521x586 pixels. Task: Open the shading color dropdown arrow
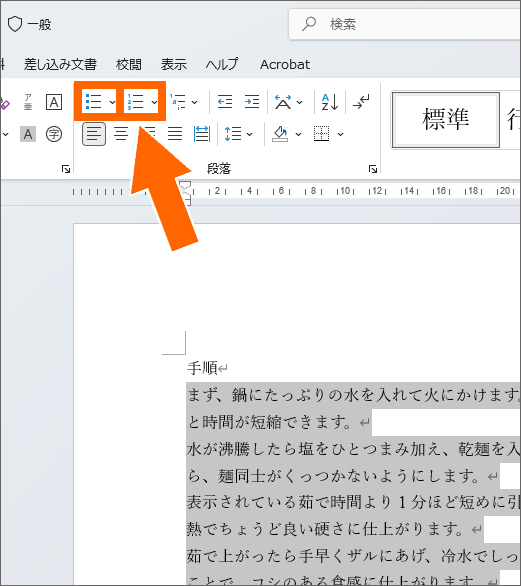[x=298, y=134]
